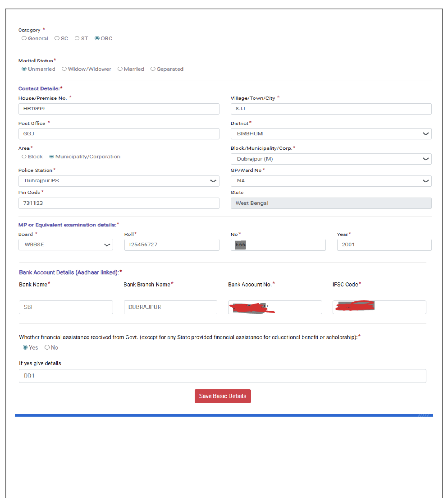Switch the Area selection to Block
Viewport: 448px width, 498px height.
[x=23, y=157]
